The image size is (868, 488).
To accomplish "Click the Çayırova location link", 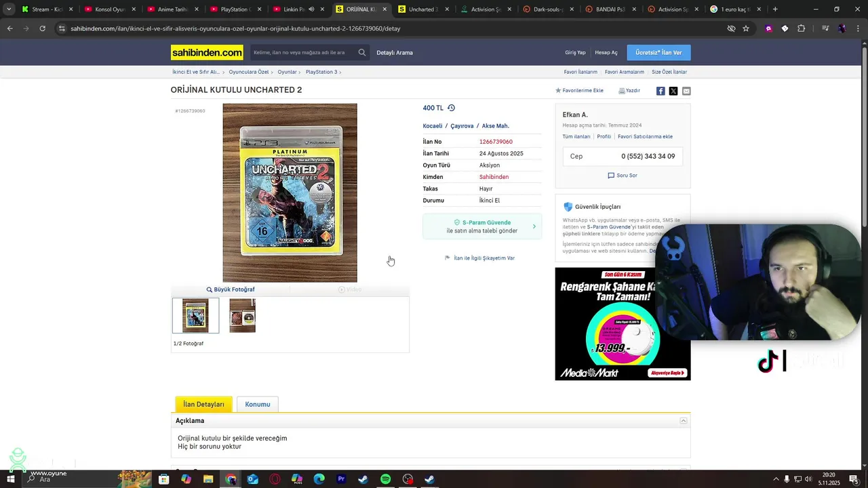I will pos(462,126).
